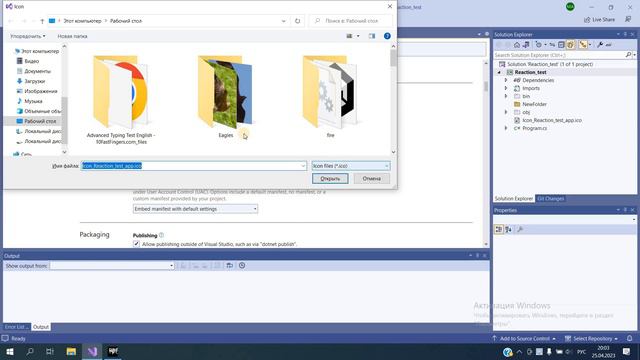This screenshot has width=640, height=360.
Task: Click the refresh icon in the file dialog address bar
Action: [298, 21]
